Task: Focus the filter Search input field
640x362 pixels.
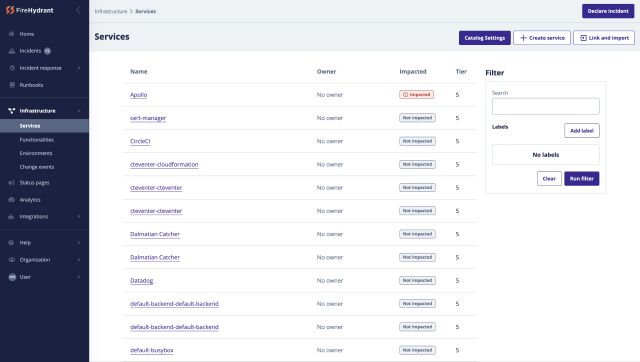Action: [x=546, y=107]
